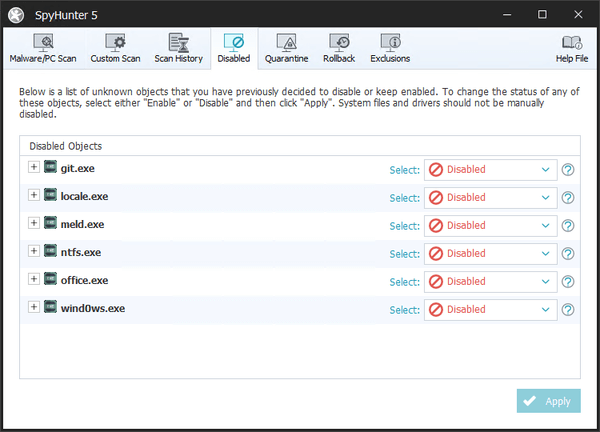The height and width of the screenshot is (432, 600).
Task: Click the help icon for meld.exe
Action: (568, 226)
